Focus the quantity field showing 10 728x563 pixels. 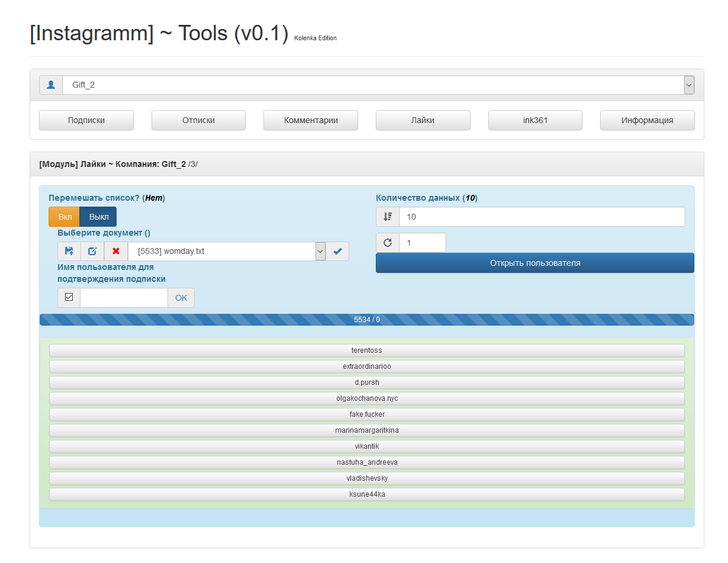(x=542, y=217)
